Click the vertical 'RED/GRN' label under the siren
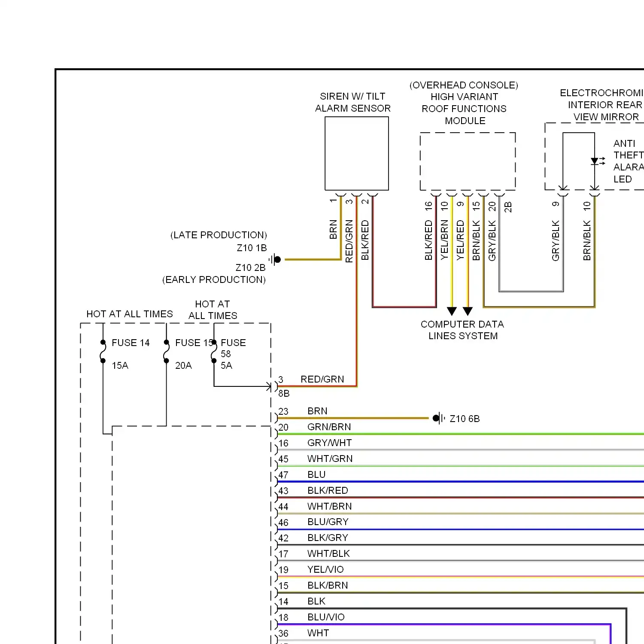The image size is (644, 644). (x=349, y=241)
